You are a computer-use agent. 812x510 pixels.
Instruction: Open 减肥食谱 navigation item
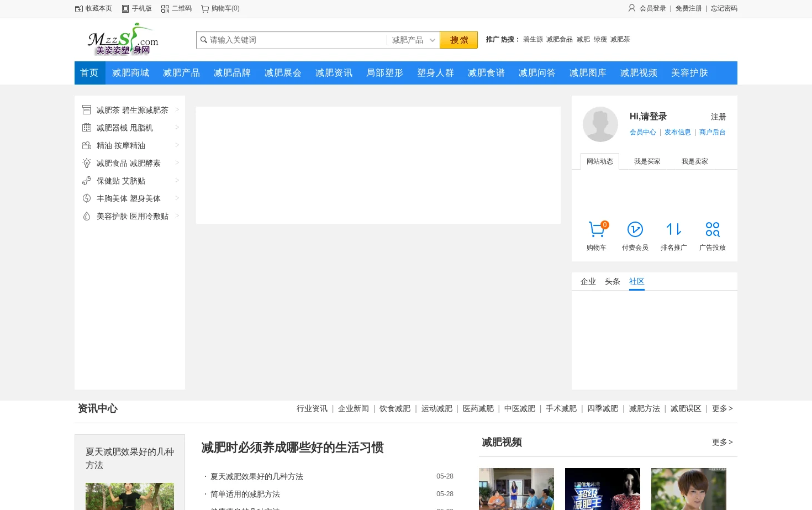pos(487,73)
